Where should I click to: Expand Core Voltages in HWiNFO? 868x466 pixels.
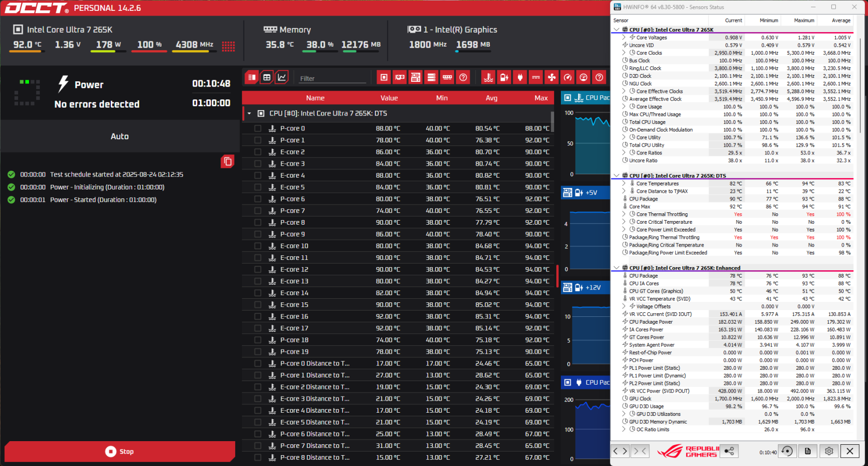tap(624, 37)
